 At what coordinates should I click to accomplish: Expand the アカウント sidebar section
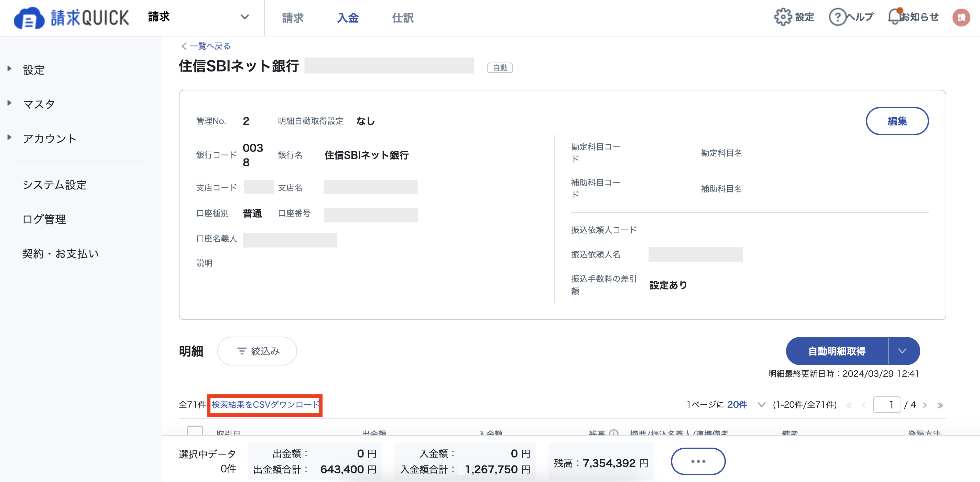10,137
